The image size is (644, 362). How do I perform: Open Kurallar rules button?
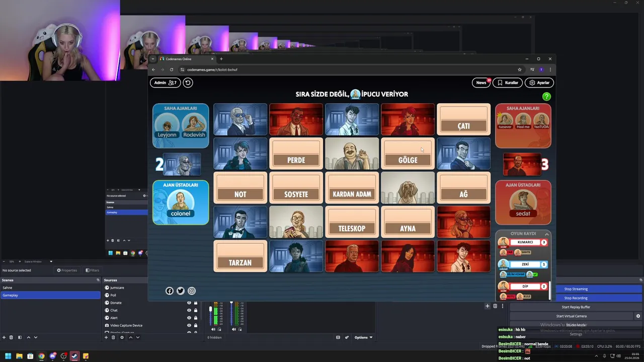(x=508, y=82)
